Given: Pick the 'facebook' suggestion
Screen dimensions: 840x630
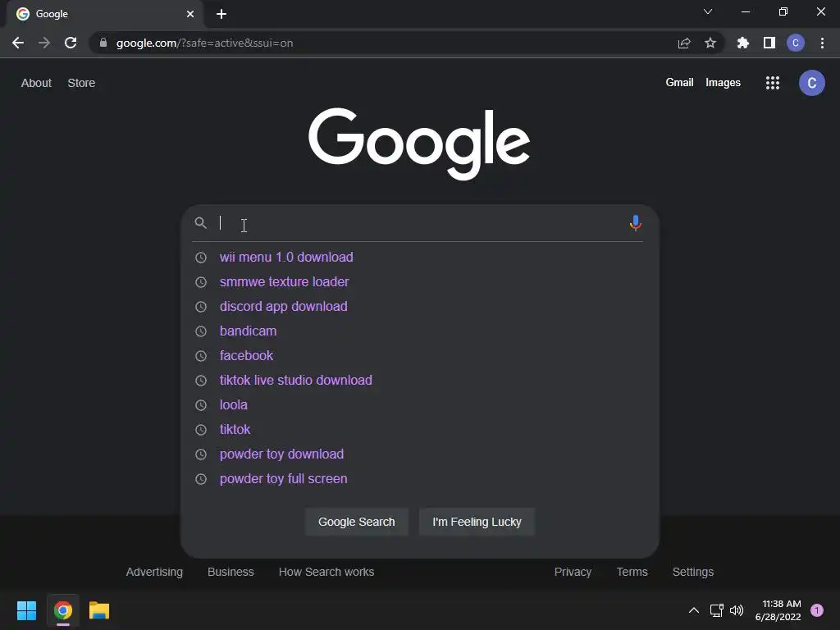Looking at the screenshot, I should (246, 356).
